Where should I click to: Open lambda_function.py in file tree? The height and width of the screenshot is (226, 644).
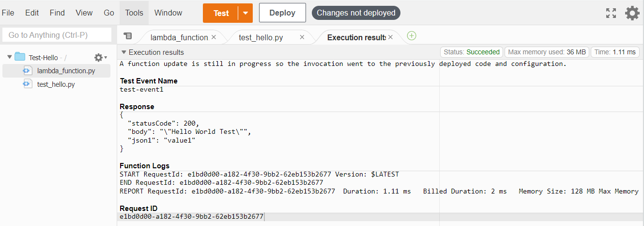[66, 71]
